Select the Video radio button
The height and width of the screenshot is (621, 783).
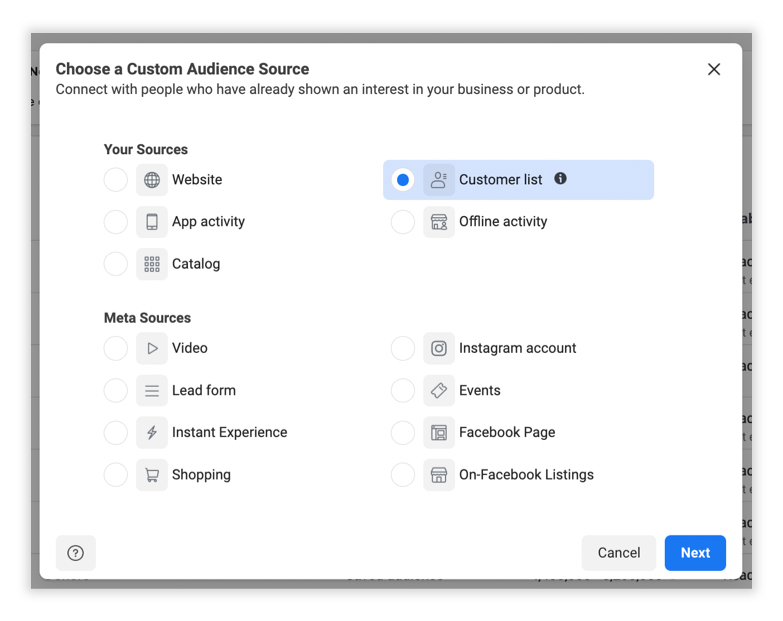point(115,348)
